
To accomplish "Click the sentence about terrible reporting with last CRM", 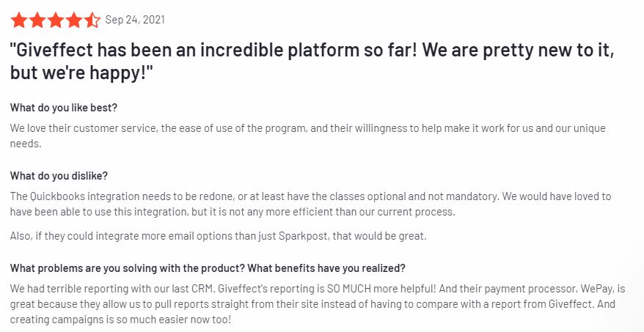I will [112, 289].
